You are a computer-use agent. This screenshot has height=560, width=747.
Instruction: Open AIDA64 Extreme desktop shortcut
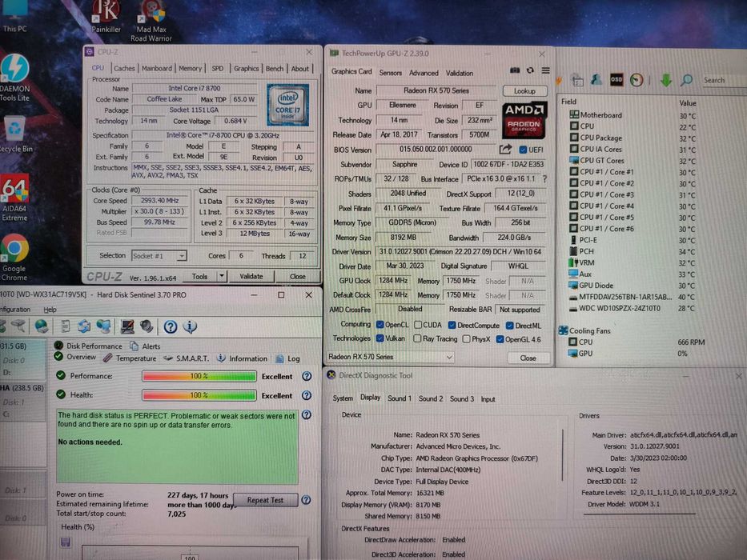[14, 198]
